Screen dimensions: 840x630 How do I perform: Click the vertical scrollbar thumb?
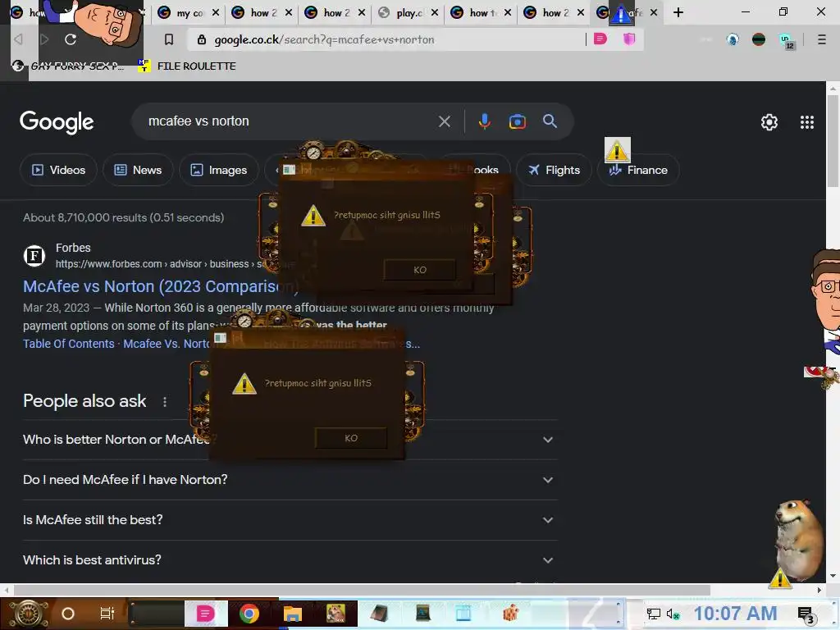coord(833,141)
